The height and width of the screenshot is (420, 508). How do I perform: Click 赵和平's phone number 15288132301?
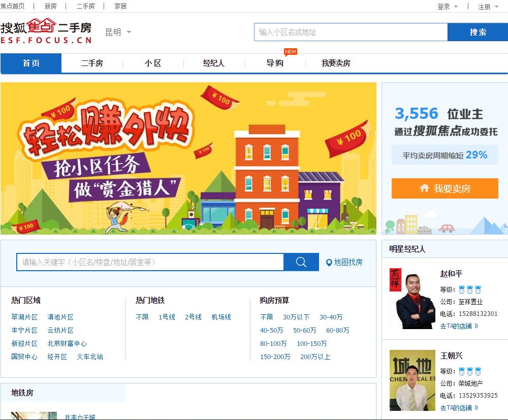(478, 314)
